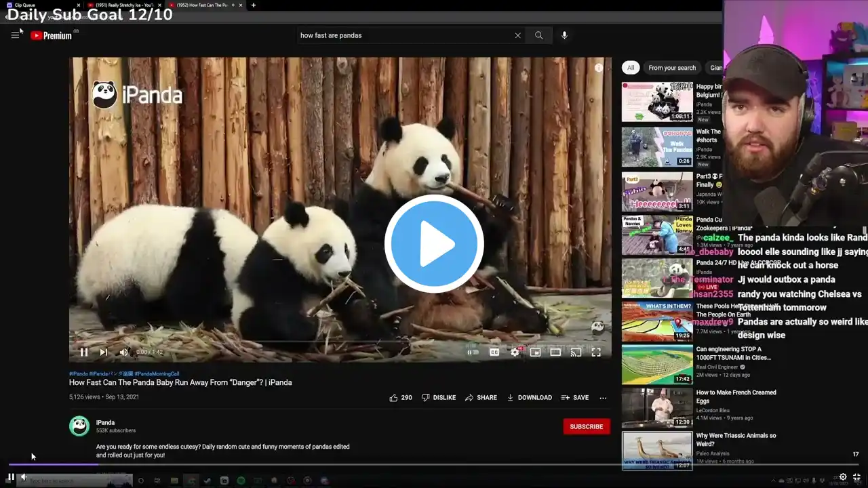The image size is (868, 488).
Task: Switch to theater mode
Action: pyautogui.click(x=555, y=352)
